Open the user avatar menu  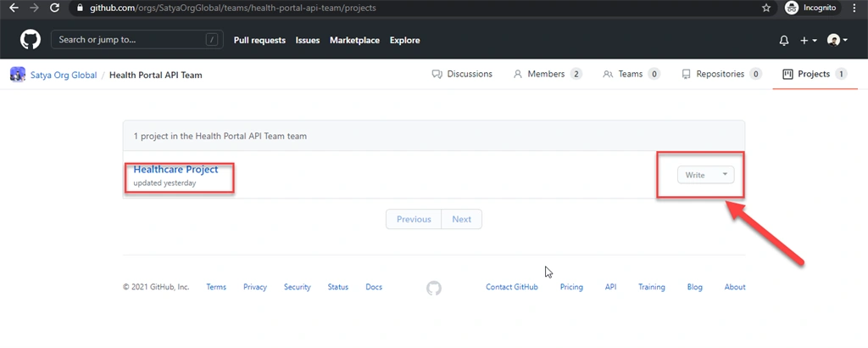(837, 40)
